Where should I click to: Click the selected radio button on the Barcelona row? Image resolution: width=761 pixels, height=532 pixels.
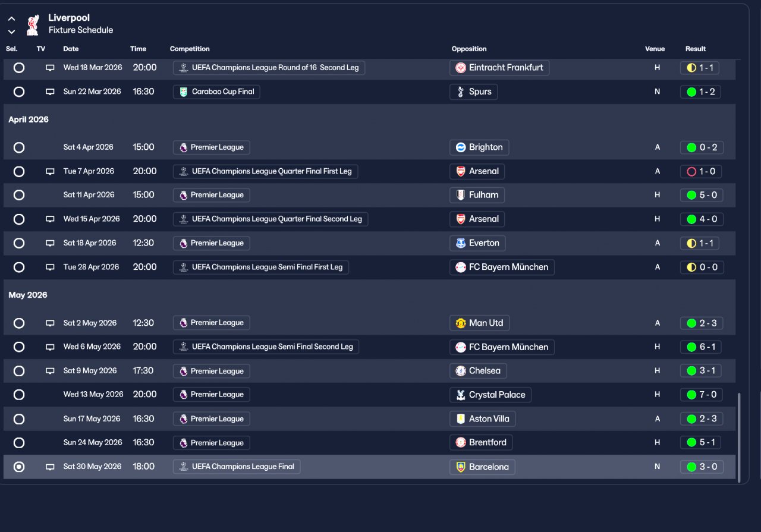pos(19,467)
